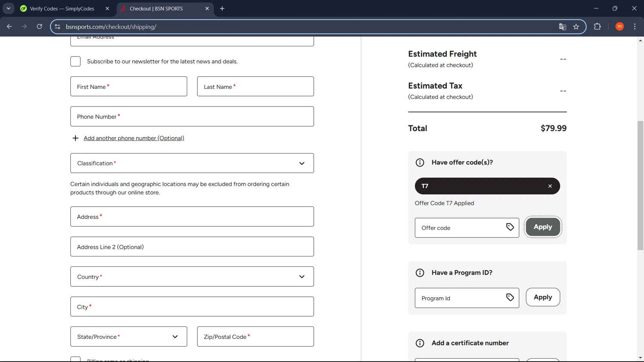Open the State/Province dropdown

tap(128, 337)
